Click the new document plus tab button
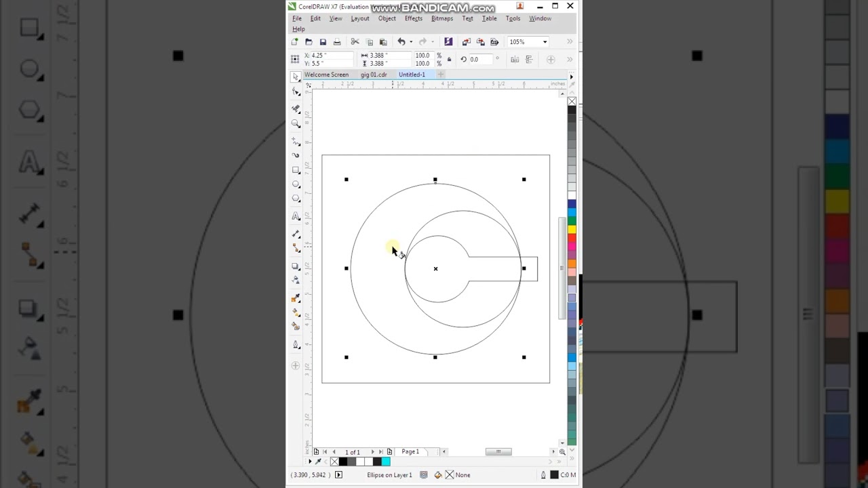Image resolution: width=868 pixels, height=488 pixels. pos(440,75)
